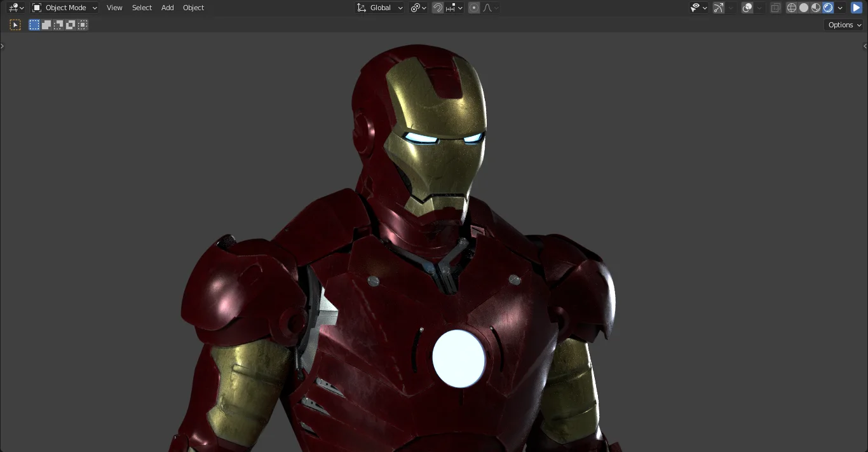868x452 pixels.
Task: Enable snapping with the magnet icon
Action: (x=438, y=8)
